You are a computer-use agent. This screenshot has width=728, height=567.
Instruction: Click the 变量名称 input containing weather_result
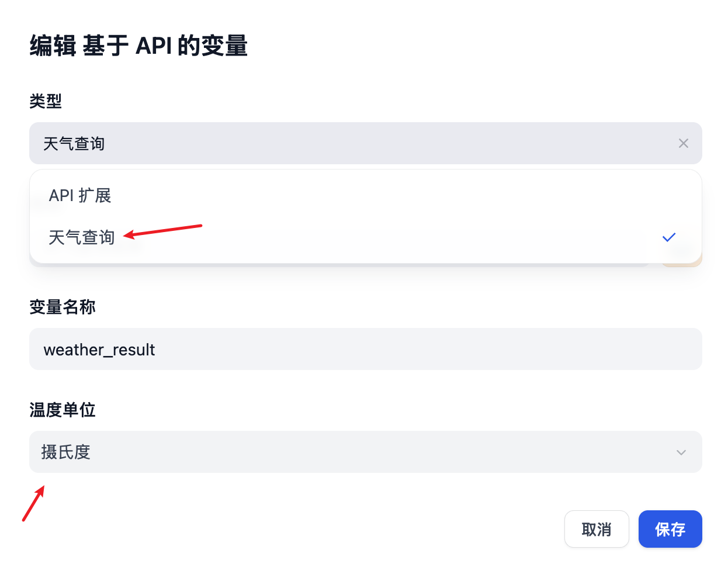pyautogui.click(x=365, y=350)
